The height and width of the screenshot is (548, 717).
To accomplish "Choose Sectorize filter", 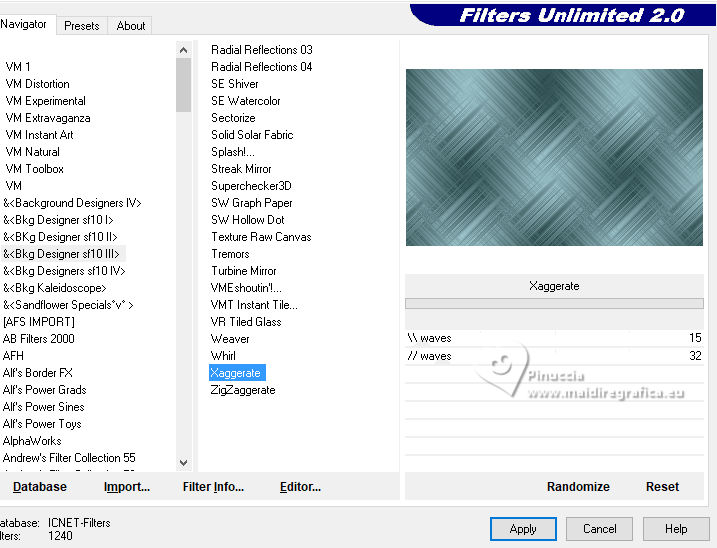I will pos(233,118).
